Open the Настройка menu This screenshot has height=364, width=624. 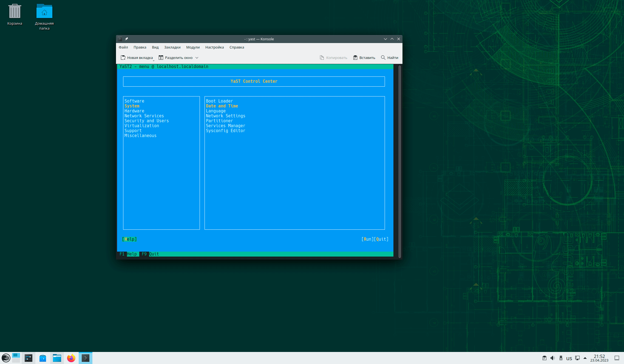click(214, 47)
